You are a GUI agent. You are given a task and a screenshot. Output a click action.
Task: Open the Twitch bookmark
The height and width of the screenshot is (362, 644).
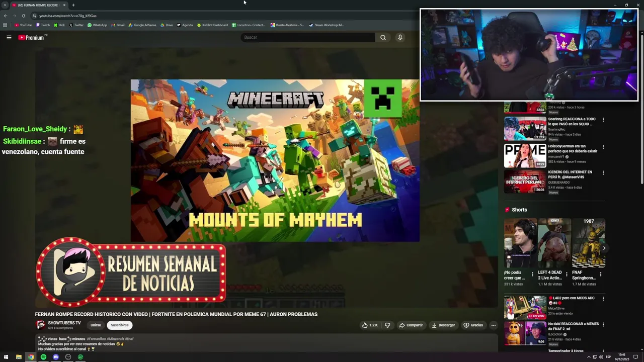[43, 25]
